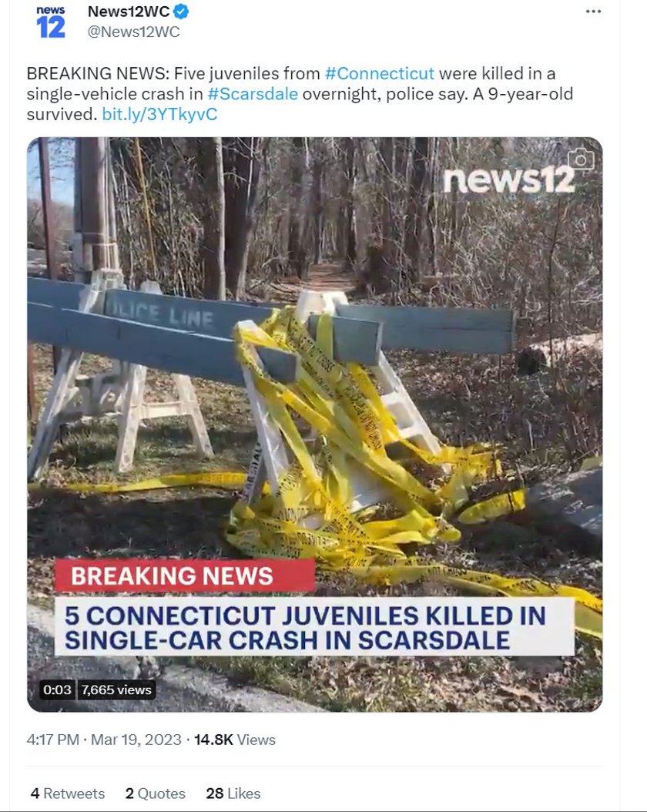This screenshot has height=812, width=647.
Task: Play the crash scene video thumbnail
Action: (315, 424)
